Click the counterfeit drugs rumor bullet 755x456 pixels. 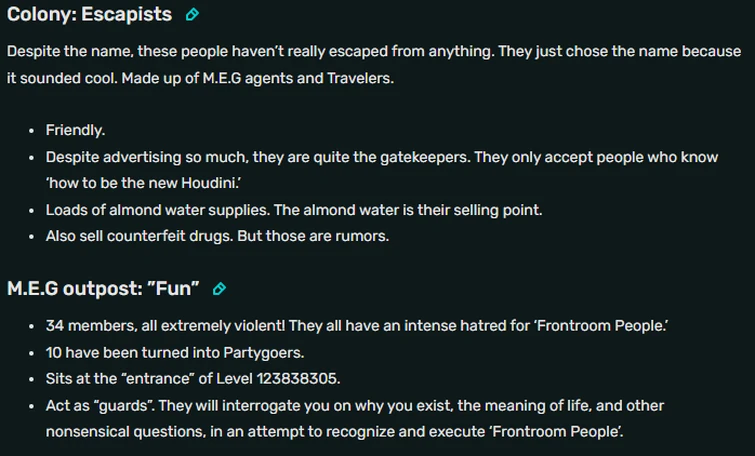coord(216,236)
